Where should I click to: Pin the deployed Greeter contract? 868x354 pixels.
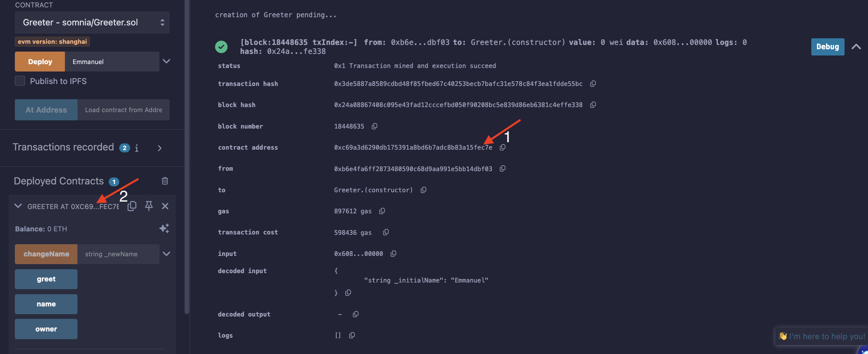[x=149, y=206]
